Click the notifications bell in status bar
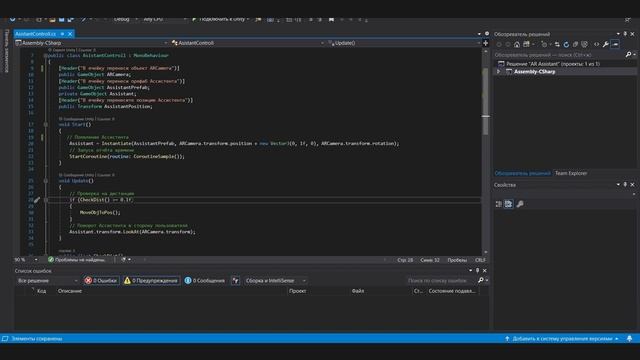Viewport: 640px width, 360px height. pyautogui.click(x=629, y=339)
